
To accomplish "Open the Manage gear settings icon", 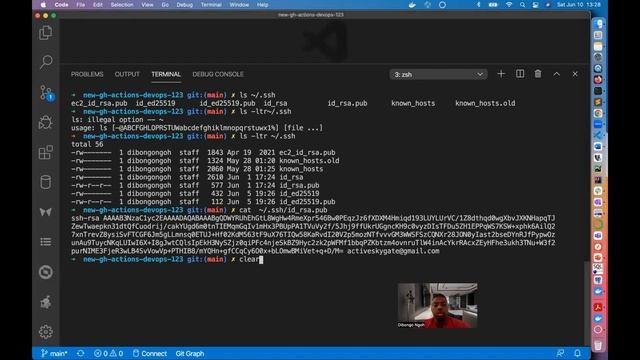I will pyautogui.click(x=46, y=332).
